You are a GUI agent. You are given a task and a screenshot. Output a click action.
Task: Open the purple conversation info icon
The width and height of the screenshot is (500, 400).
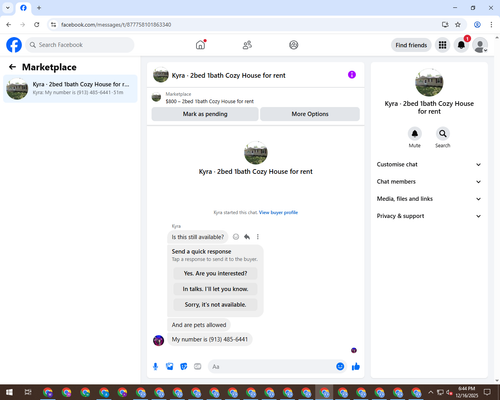352,75
